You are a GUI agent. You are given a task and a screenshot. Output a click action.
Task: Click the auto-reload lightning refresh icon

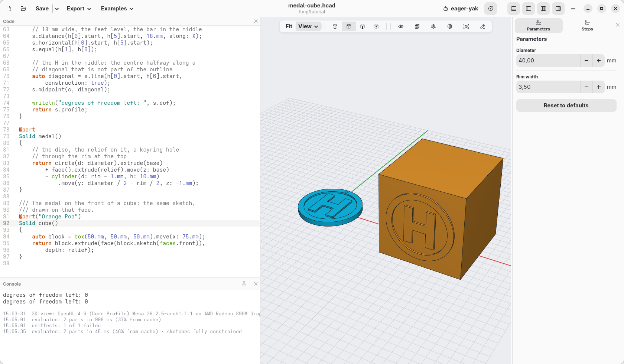click(x=491, y=9)
